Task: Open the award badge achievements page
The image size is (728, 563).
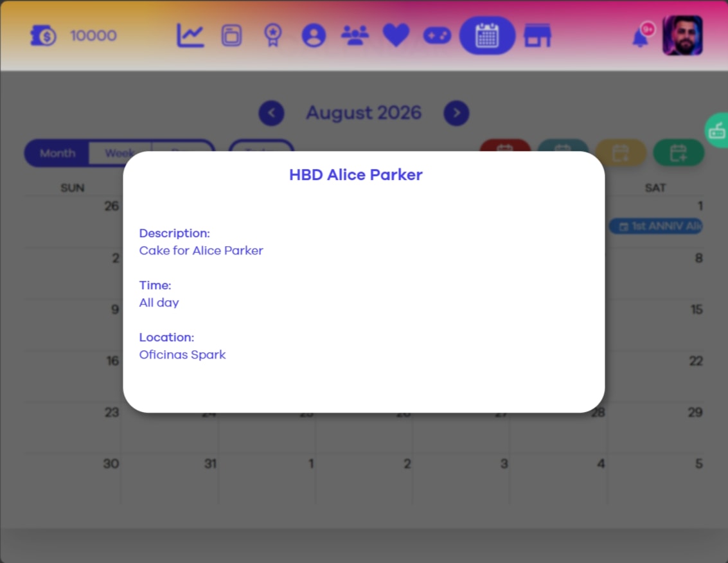Action: 272,35
